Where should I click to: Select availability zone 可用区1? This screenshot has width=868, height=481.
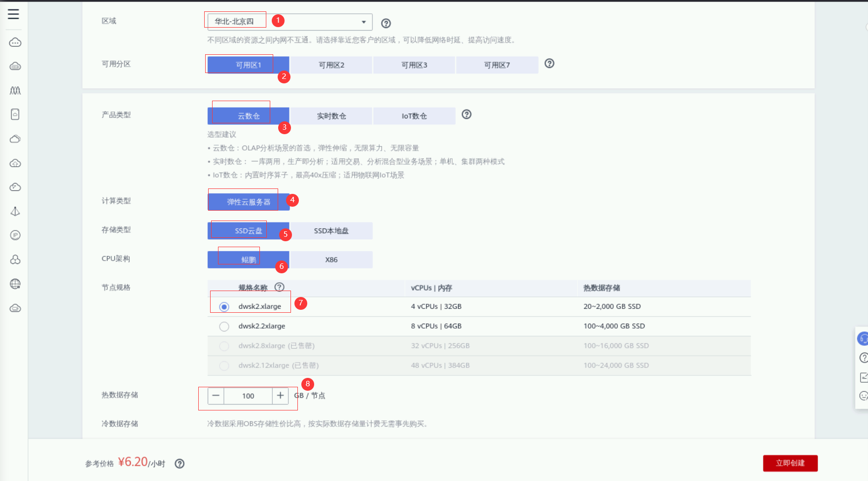(x=249, y=65)
